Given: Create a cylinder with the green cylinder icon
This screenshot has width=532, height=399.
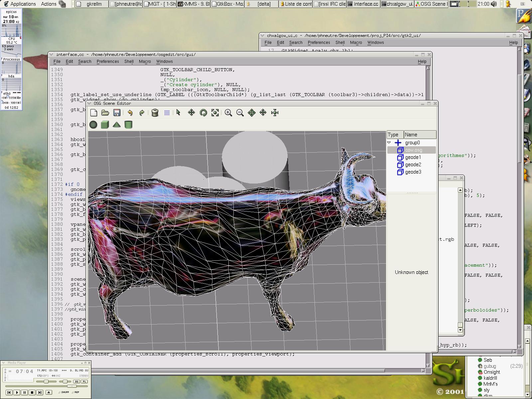Looking at the screenshot, I should 128,125.
